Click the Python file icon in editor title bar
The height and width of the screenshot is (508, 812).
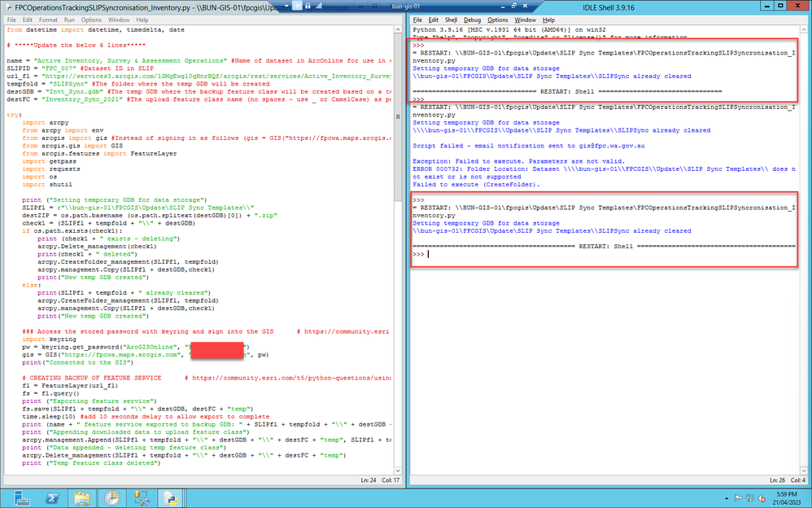coord(8,8)
